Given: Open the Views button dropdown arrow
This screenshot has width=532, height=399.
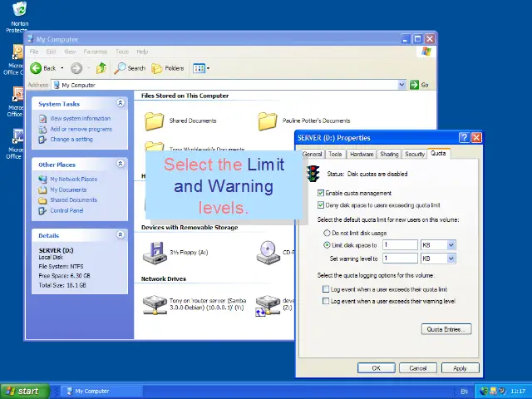Looking at the screenshot, I should click(x=208, y=68).
